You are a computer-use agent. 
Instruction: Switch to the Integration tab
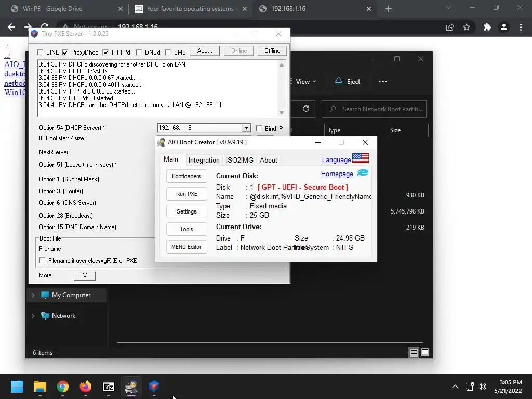click(204, 160)
